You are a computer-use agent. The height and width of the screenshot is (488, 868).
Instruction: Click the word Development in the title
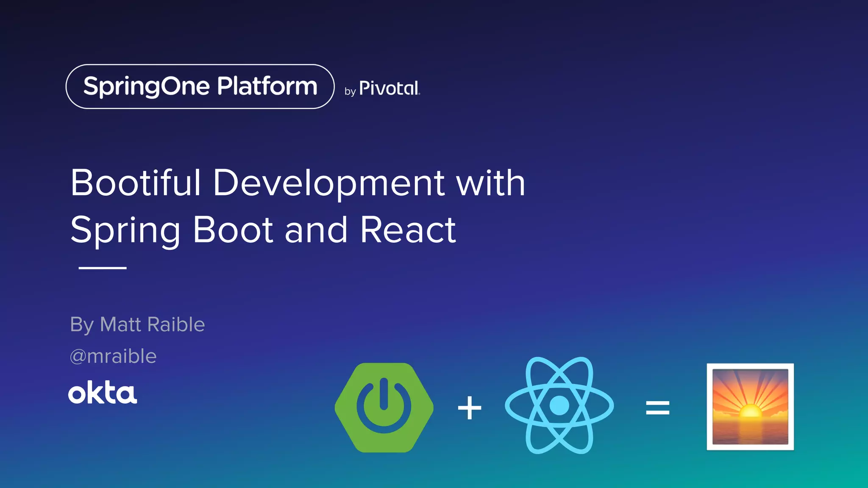[x=329, y=183]
